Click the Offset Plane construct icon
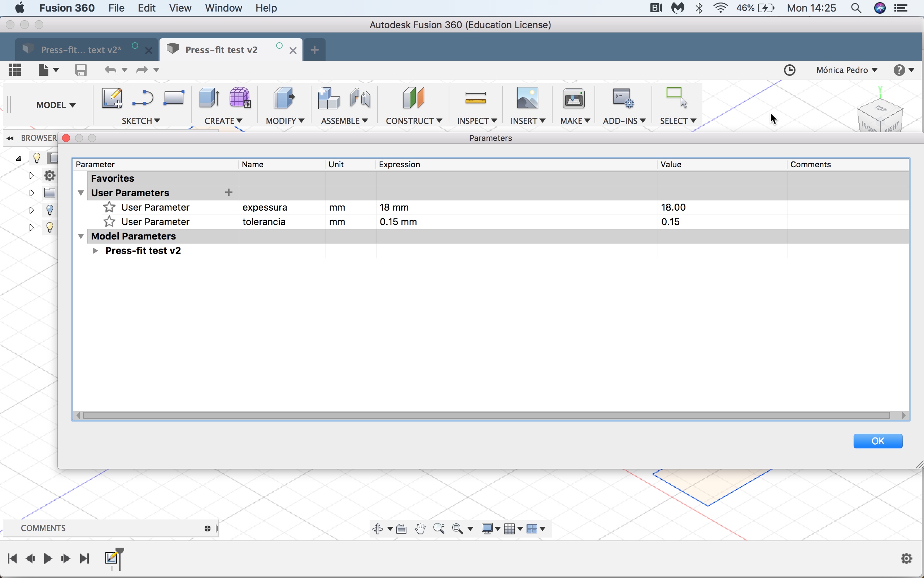Screen dimensions: 924x578 point(414,98)
